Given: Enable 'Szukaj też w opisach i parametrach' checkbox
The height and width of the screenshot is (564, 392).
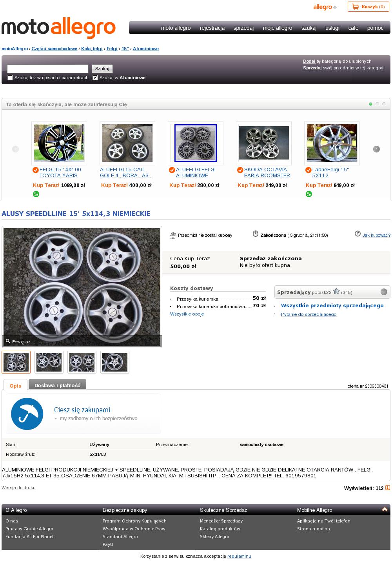Looking at the screenshot, I should click(10, 78).
